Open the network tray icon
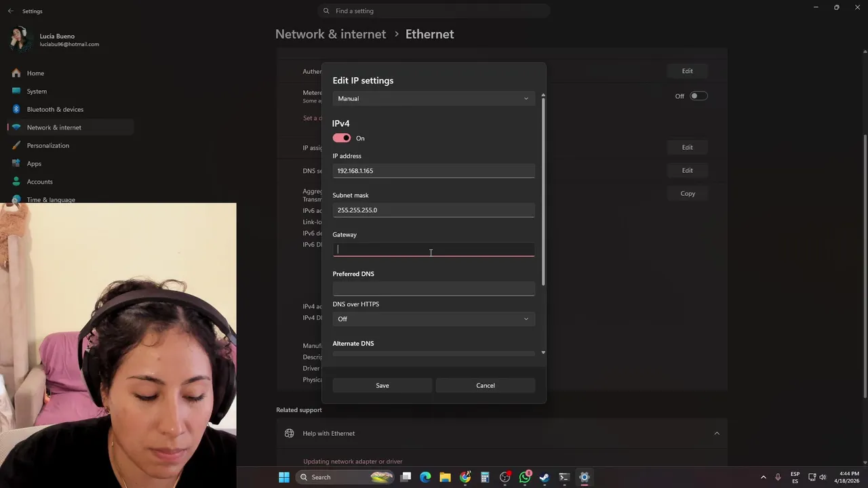This screenshot has height=488, width=868. tap(812, 477)
